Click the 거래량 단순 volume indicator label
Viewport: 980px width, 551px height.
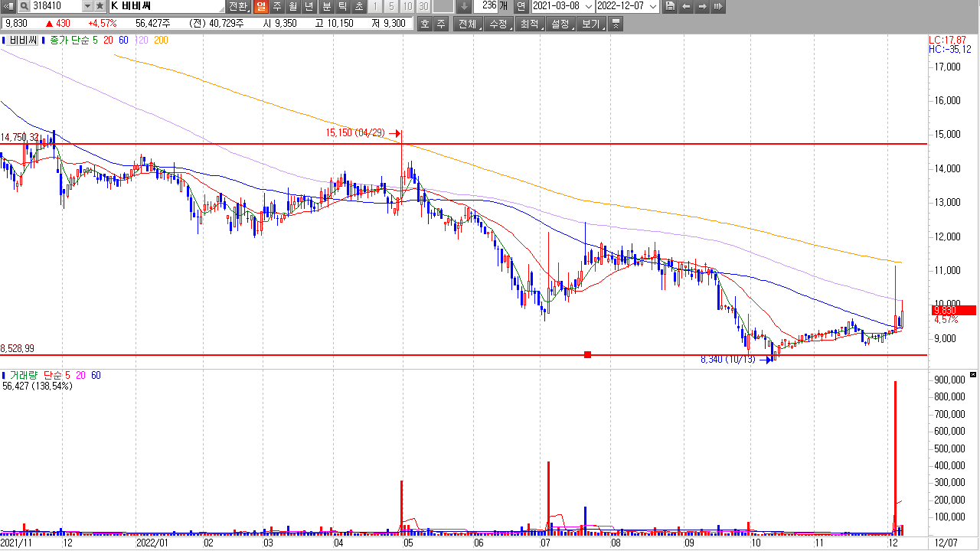(x=37, y=375)
